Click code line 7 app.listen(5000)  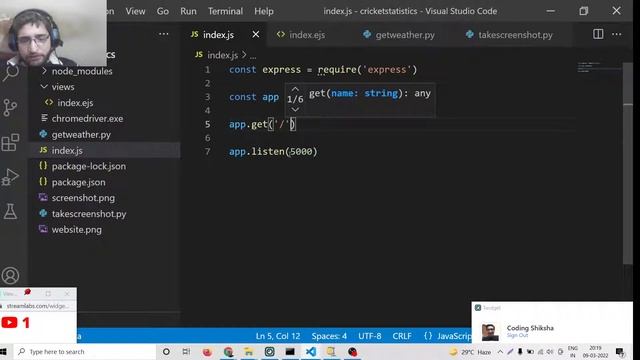pos(273,151)
